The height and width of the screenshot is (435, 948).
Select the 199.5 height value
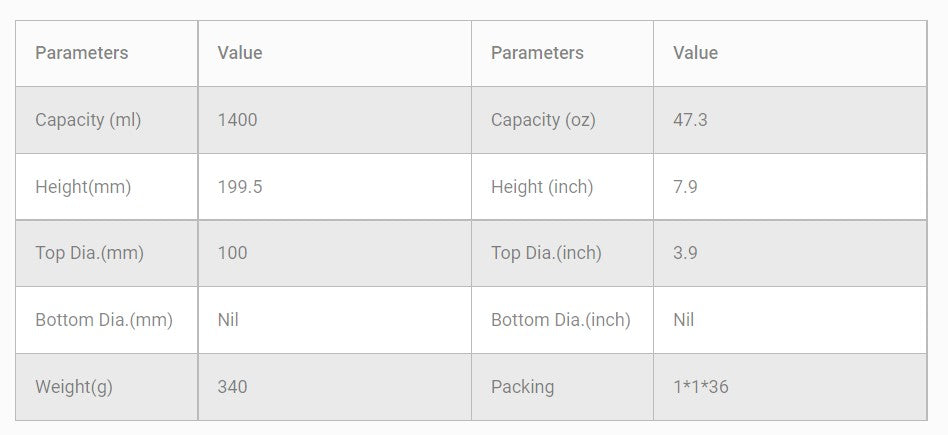pyautogui.click(x=240, y=187)
